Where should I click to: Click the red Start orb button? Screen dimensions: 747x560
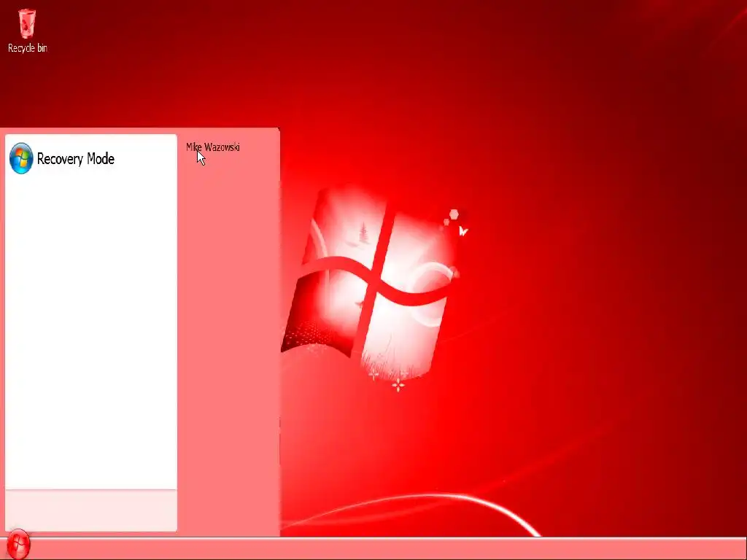coord(18,544)
